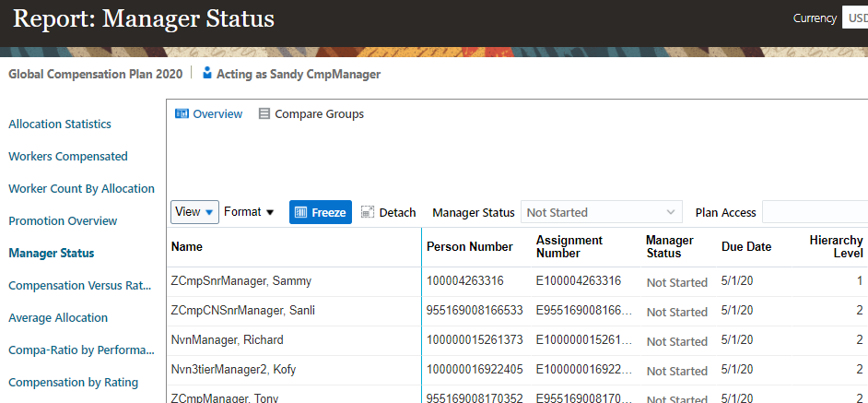The width and height of the screenshot is (868, 403).
Task: Select Compensation by Rating report
Action: click(74, 382)
